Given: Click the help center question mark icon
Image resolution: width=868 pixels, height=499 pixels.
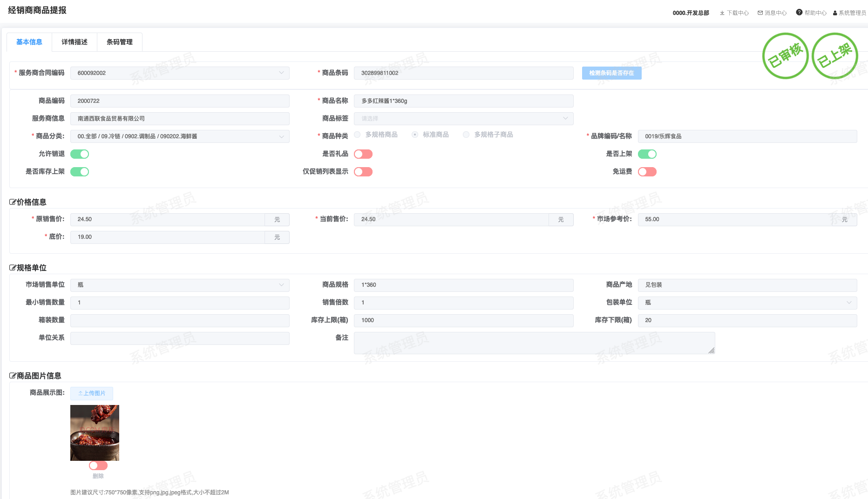Looking at the screenshot, I should pyautogui.click(x=799, y=13).
